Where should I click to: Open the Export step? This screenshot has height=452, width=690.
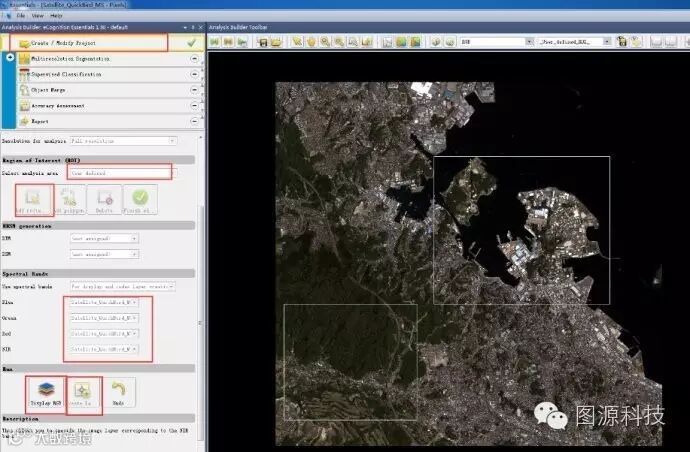109,121
